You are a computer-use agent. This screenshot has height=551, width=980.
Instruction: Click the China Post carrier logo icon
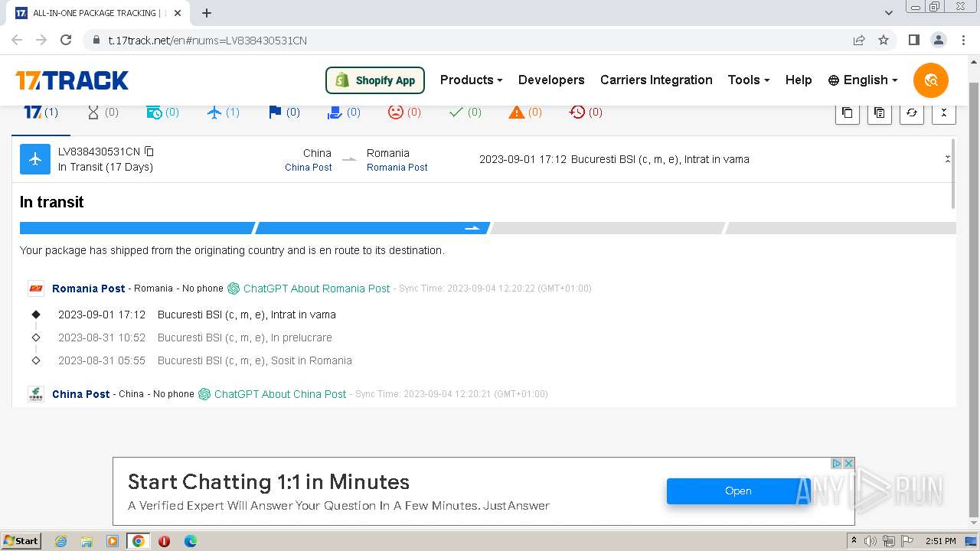pyautogui.click(x=36, y=394)
